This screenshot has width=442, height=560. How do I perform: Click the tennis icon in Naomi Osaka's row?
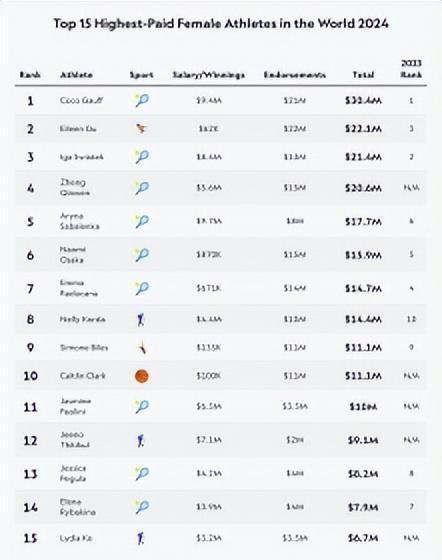coord(142,255)
